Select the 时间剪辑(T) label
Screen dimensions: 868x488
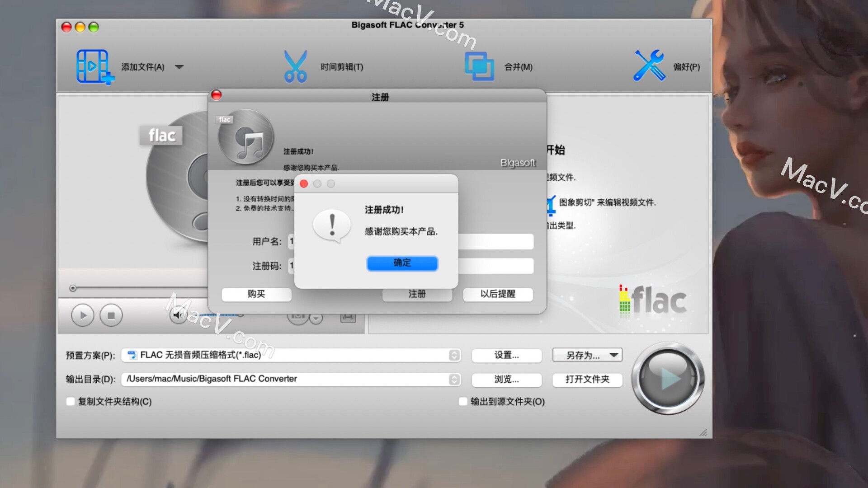[342, 67]
